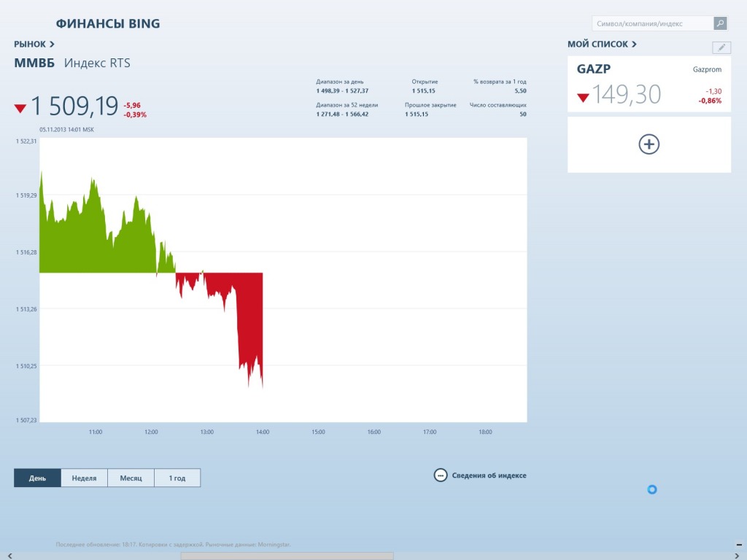Click the Диапазон за 52 недели label
This screenshot has height=560, width=747.
[347, 105]
